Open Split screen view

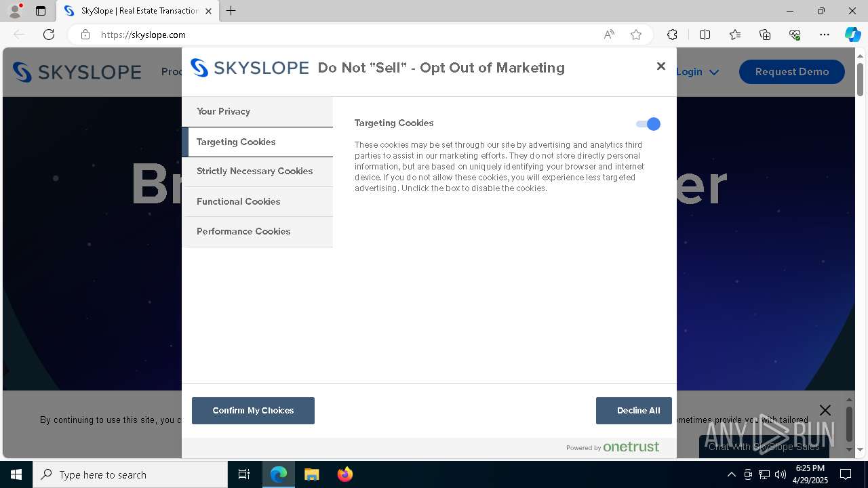705,35
